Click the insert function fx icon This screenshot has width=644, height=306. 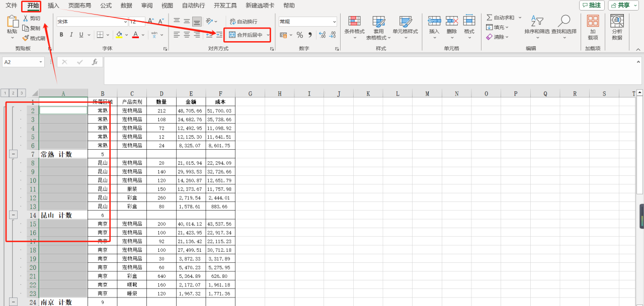(x=95, y=62)
